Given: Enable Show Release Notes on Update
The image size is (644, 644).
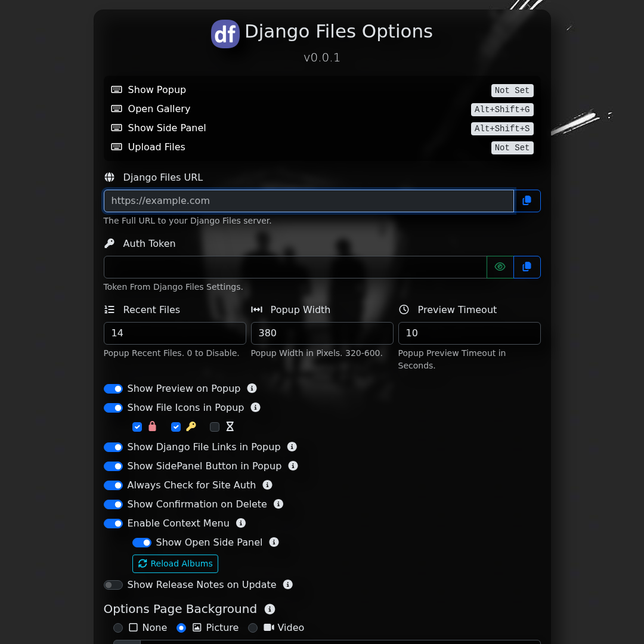Looking at the screenshot, I should point(113,585).
